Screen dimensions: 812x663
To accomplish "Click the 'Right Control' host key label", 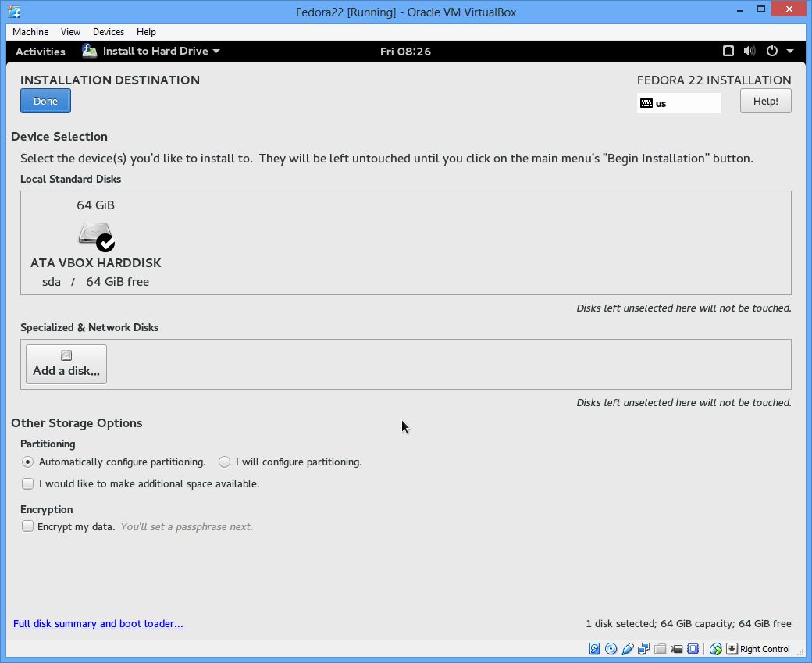I will coord(765,649).
